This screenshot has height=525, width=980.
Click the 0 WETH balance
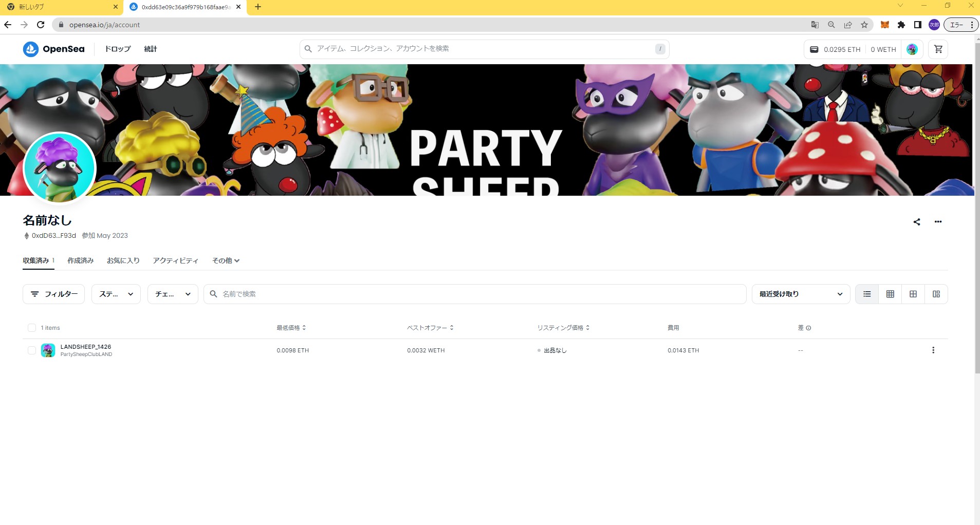click(x=883, y=49)
